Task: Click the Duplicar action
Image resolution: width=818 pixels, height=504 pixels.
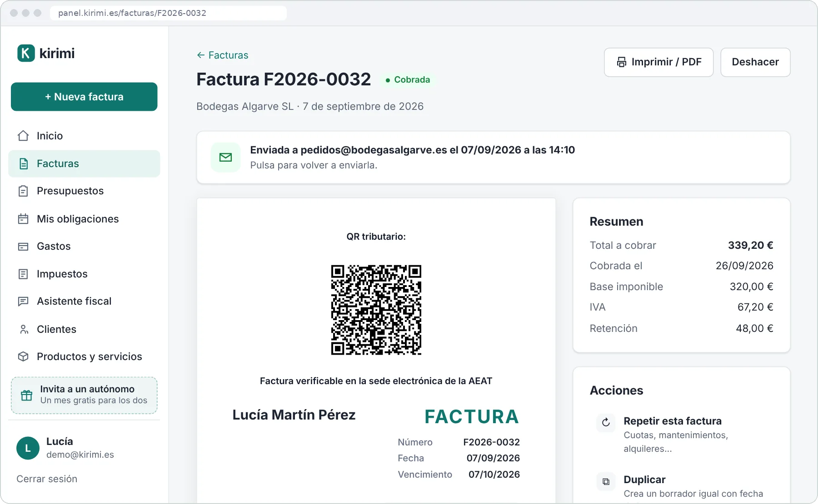Action: 681,487
